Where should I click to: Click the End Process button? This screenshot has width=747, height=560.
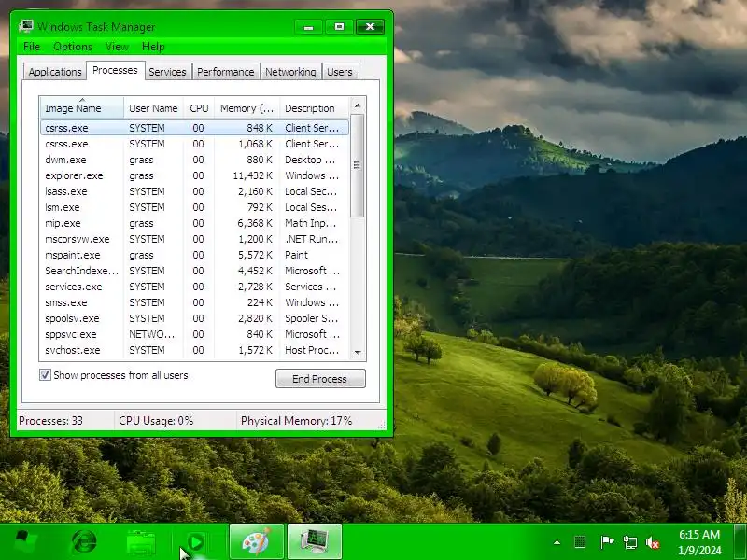(320, 379)
